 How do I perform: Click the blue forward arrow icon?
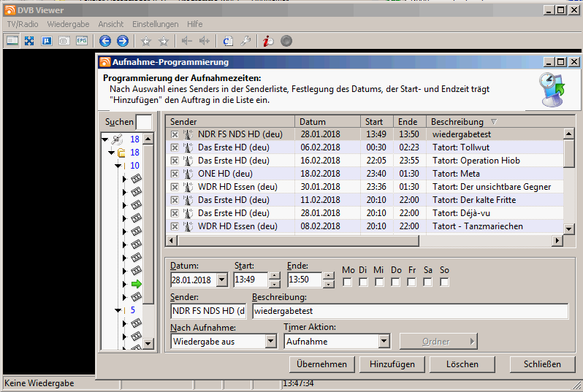point(123,41)
